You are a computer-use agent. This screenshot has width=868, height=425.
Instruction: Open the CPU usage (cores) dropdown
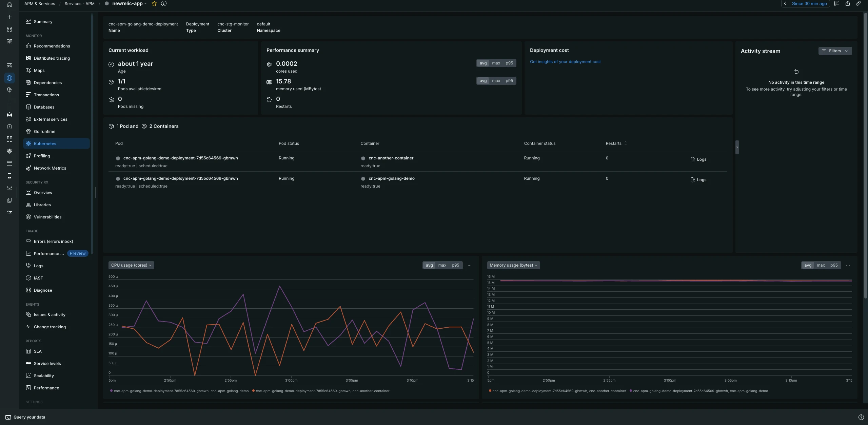tap(131, 265)
